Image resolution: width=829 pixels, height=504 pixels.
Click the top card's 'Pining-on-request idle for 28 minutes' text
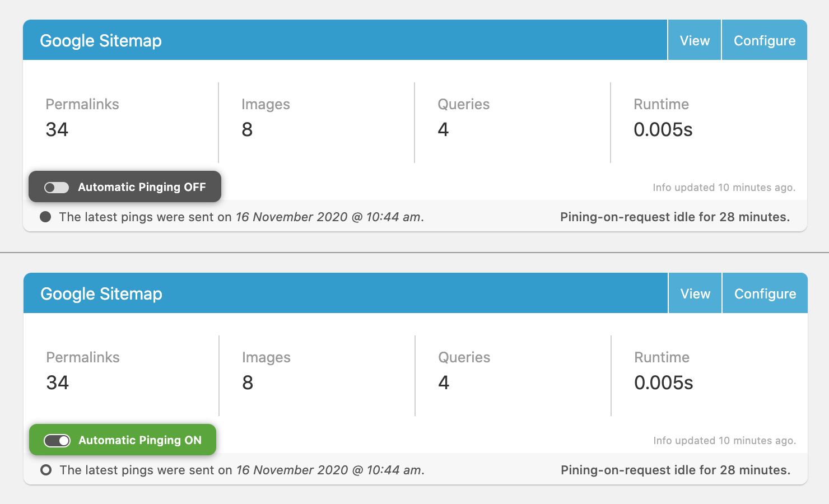tap(675, 217)
